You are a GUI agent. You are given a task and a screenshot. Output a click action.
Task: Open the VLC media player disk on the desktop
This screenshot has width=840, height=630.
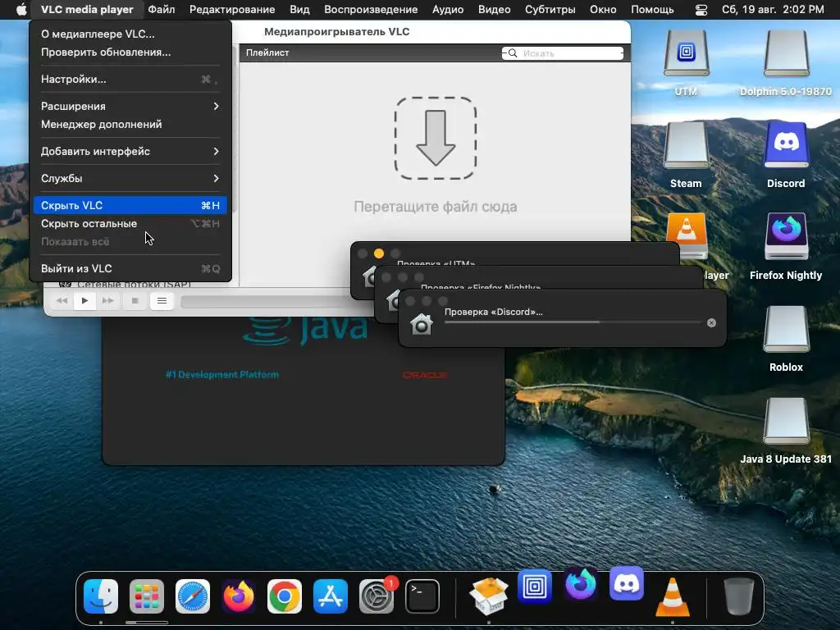(x=687, y=235)
